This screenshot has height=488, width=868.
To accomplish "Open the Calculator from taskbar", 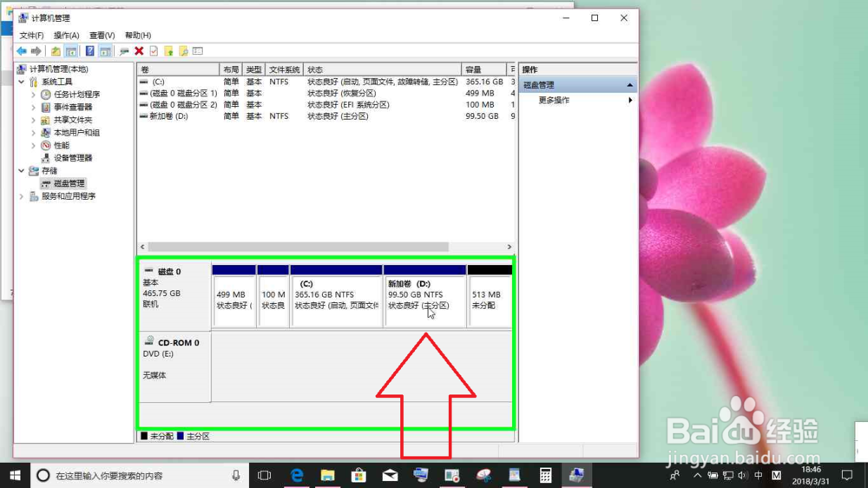I will pyautogui.click(x=545, y=475).
